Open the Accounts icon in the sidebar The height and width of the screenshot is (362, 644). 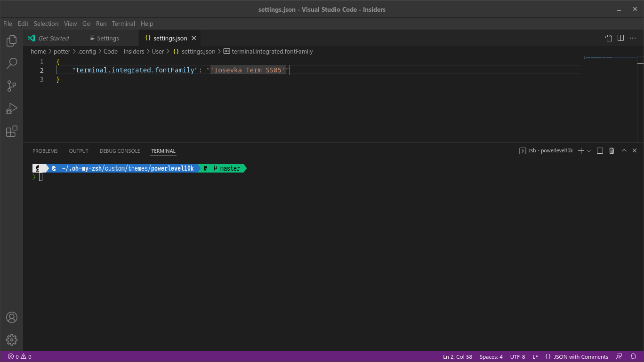11,317
